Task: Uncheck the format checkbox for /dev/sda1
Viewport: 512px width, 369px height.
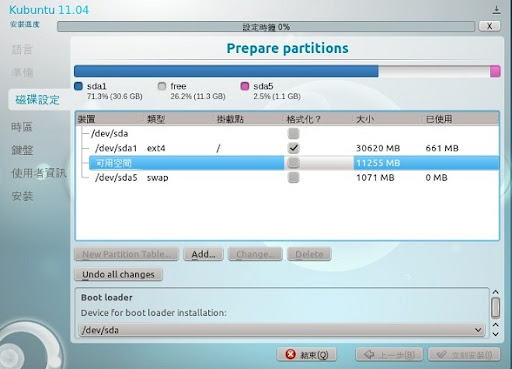Action: point(293,148)
